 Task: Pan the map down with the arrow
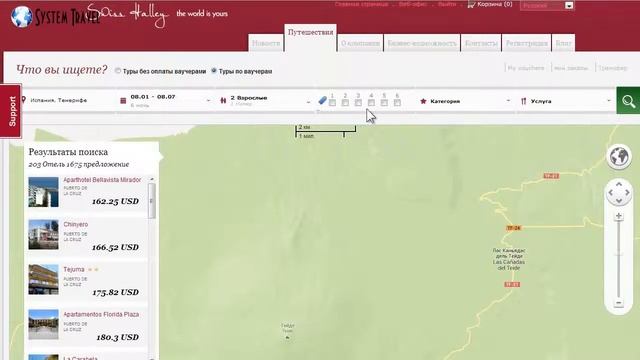(x=619, y=201)
